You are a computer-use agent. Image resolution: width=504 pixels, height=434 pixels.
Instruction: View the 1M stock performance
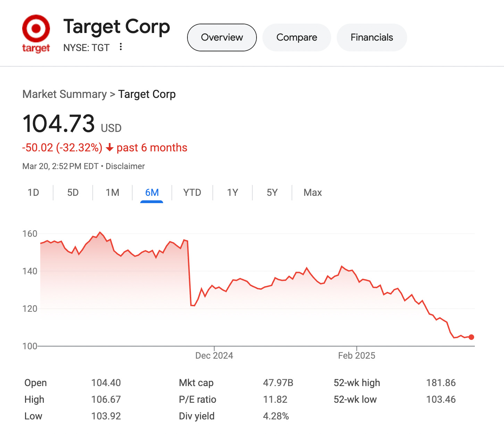112,192
